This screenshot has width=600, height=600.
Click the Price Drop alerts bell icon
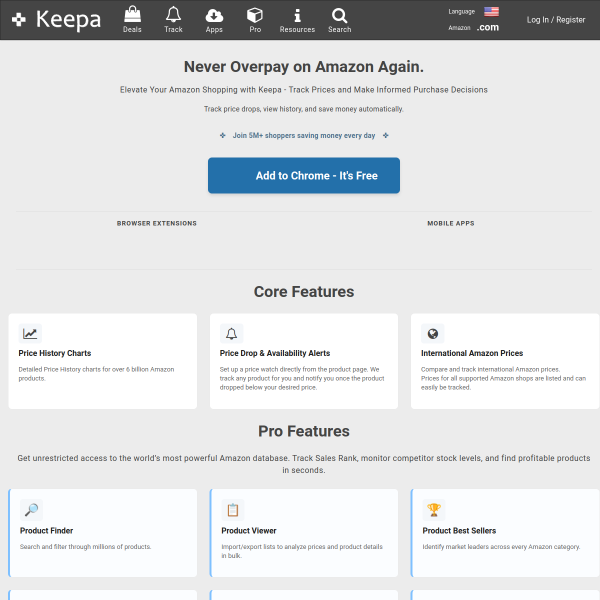232,334
